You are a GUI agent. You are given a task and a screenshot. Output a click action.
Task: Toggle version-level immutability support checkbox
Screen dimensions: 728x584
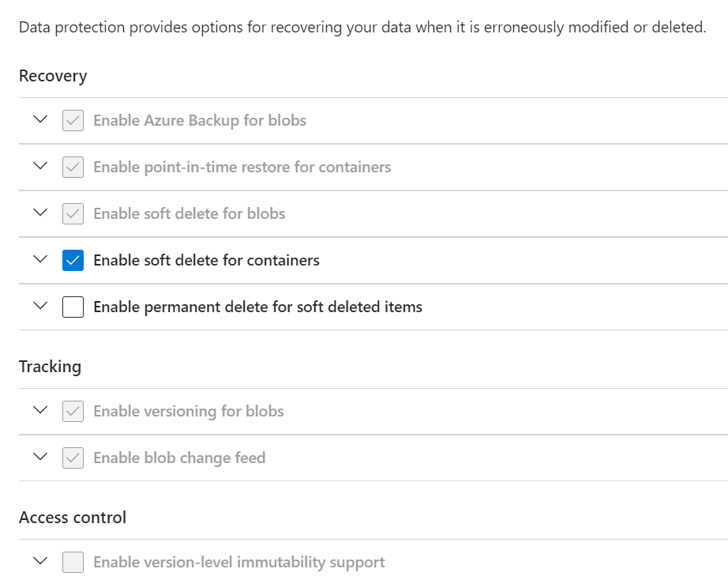(x=73, y=563)
